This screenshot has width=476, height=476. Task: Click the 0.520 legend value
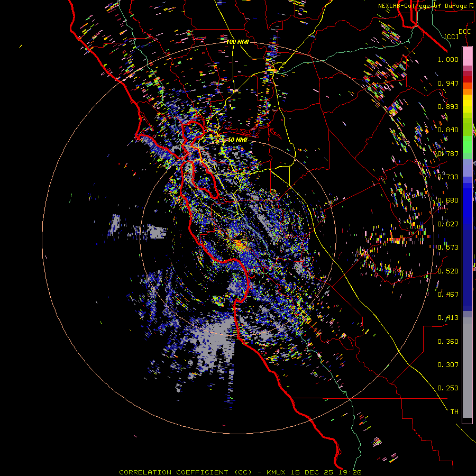point(448,271)
